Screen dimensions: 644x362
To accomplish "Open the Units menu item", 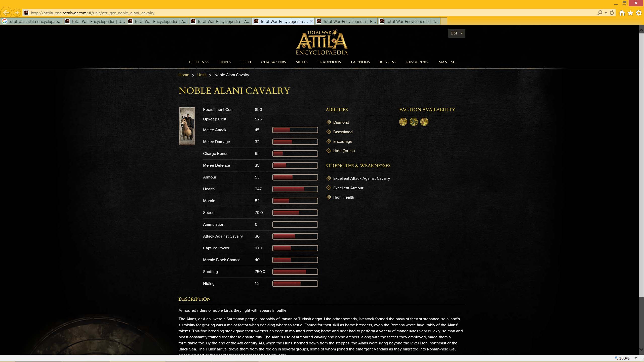I will pyautogui.click(x=225, y=62).
